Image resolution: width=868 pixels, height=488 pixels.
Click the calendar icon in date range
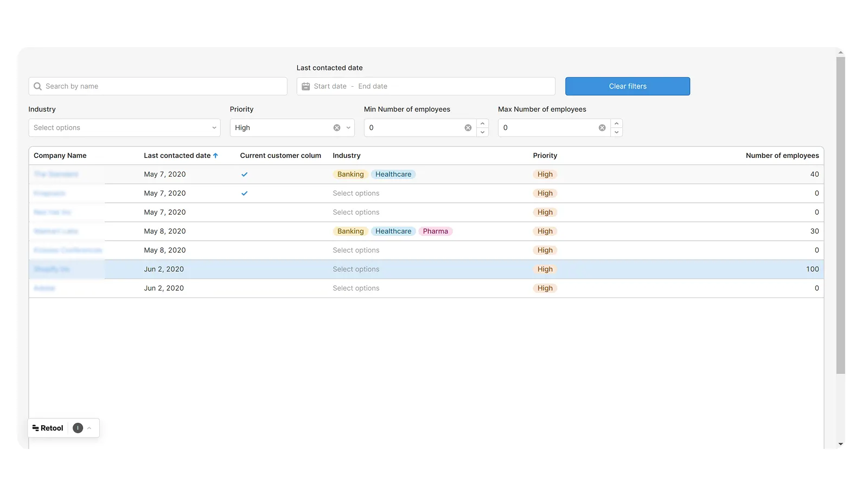306,86
